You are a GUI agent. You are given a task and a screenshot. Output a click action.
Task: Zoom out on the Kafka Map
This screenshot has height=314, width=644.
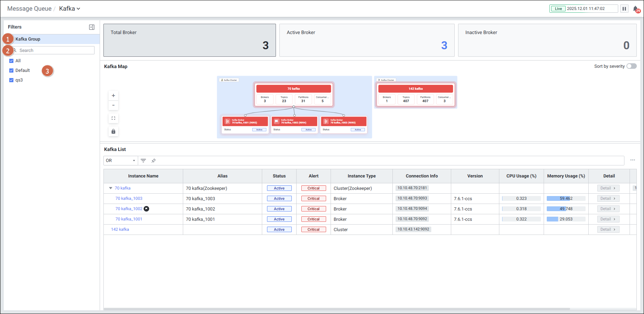coord(113,105)
